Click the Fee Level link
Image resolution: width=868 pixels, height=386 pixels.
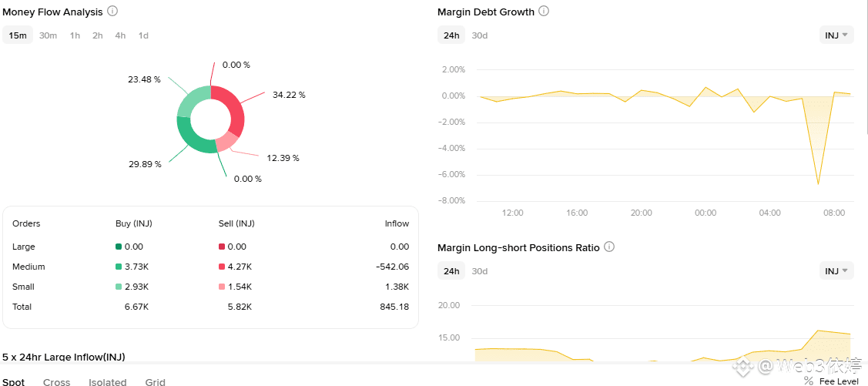839,381
